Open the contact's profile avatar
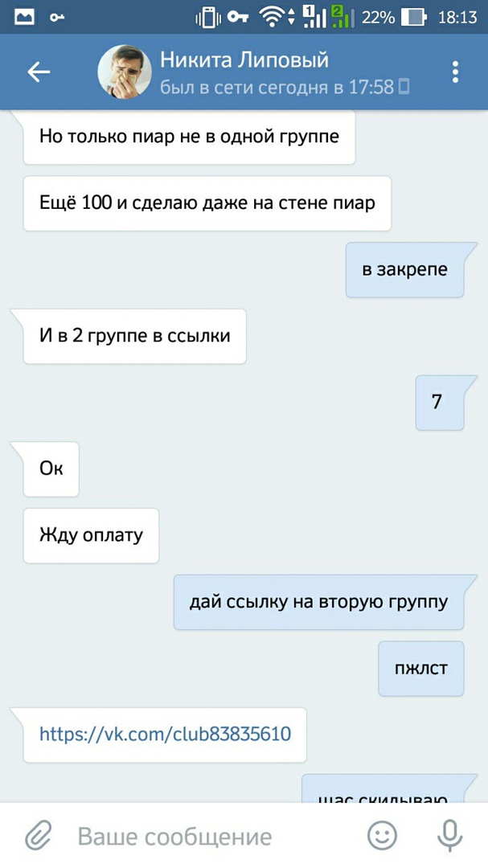488x868 pixels. tap(125, 72)
